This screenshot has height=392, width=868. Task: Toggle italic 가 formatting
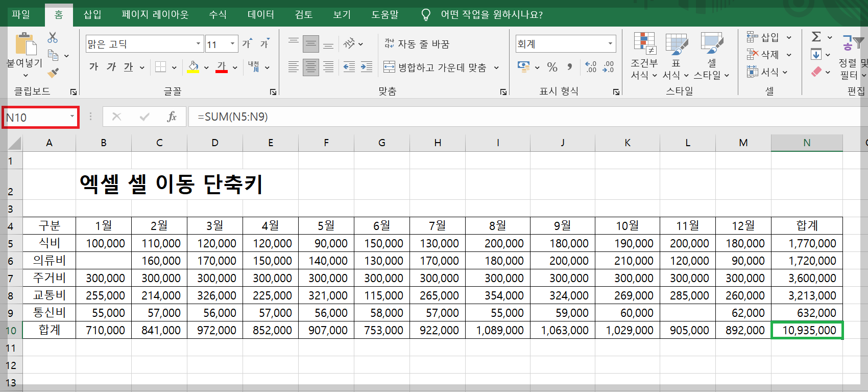click(x=111, y=66)
